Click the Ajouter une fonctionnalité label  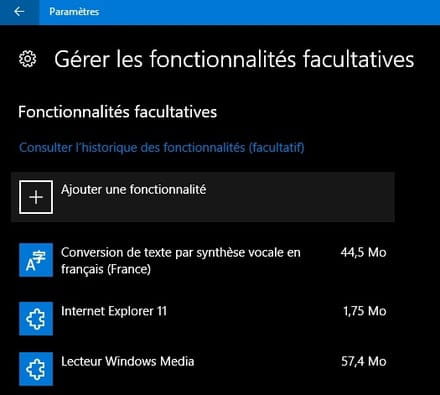134,190
